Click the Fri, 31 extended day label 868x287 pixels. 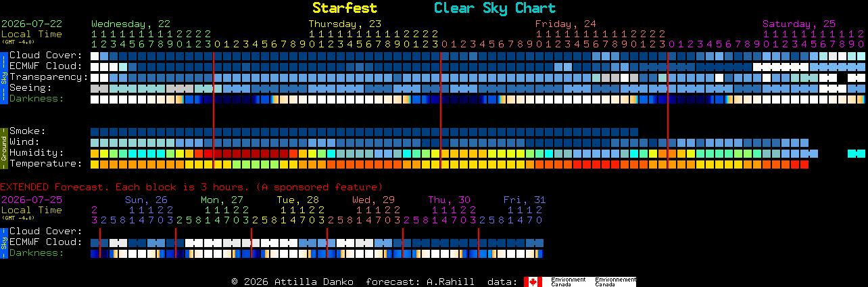coord(525,200)
